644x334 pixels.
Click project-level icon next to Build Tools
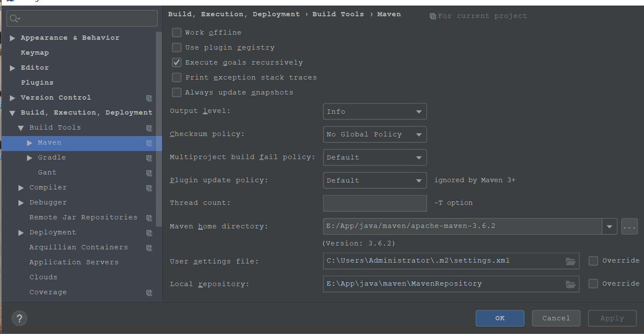149,128
